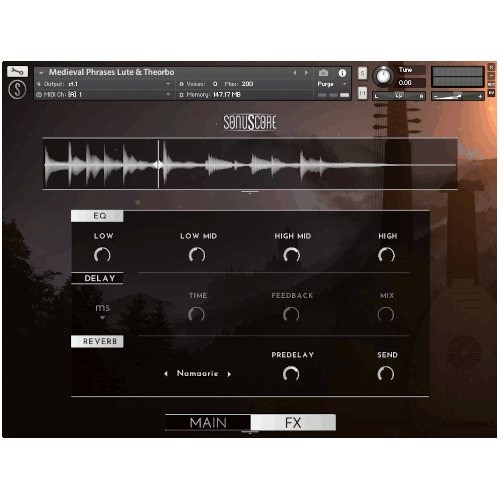Click the Delay Feedback knob
The width and height of the screenshot is (500, 500).
pyautogui.click(x=291, y=314)
